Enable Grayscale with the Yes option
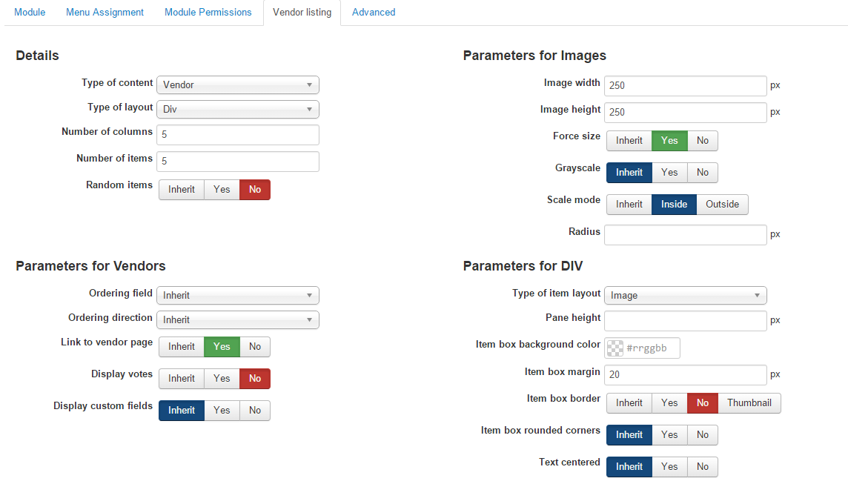This screenshot has height=504, width=848. (x=669, y=173)
